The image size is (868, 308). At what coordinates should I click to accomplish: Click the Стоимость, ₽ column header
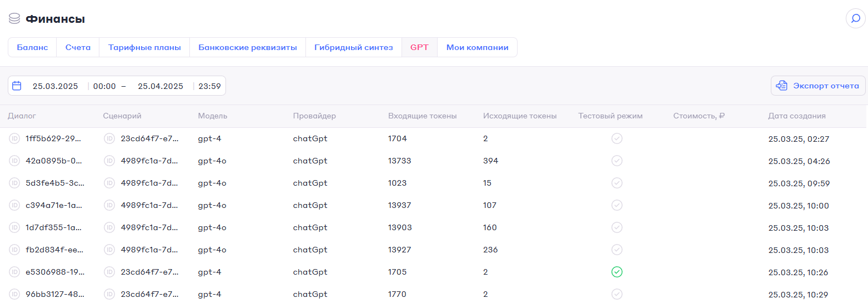(699, 116)
